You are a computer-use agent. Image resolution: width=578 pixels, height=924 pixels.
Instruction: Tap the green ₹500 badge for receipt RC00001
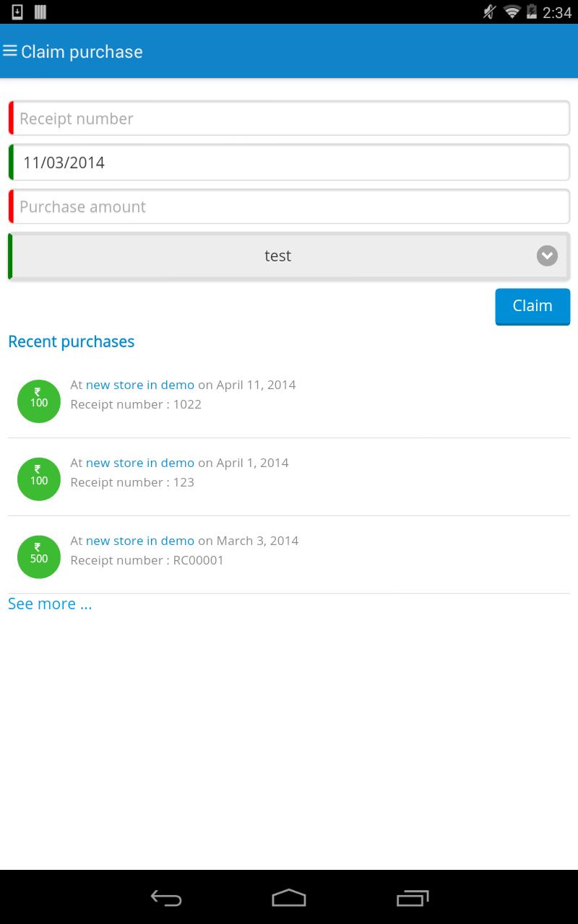pos(39,557)
